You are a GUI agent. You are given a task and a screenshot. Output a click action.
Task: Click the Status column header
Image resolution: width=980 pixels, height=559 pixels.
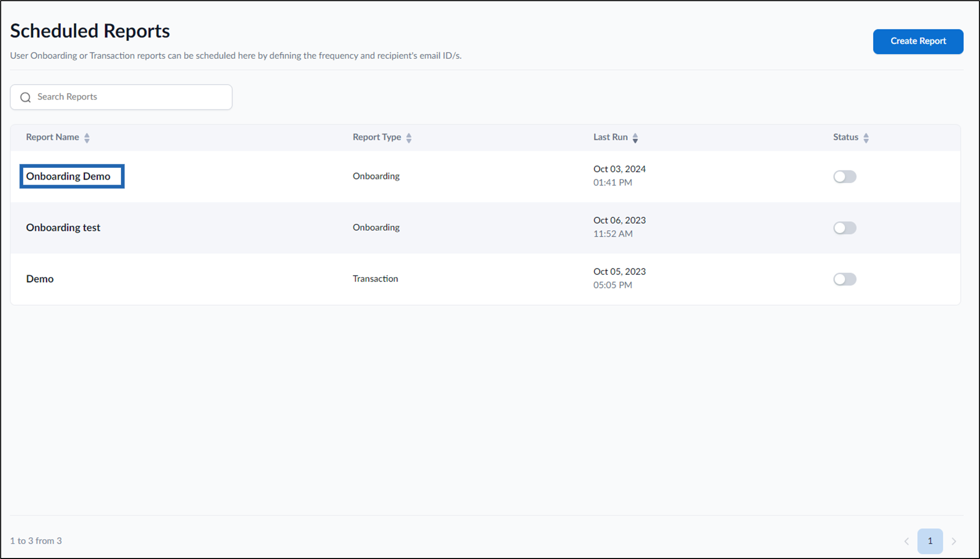(846, 137)
